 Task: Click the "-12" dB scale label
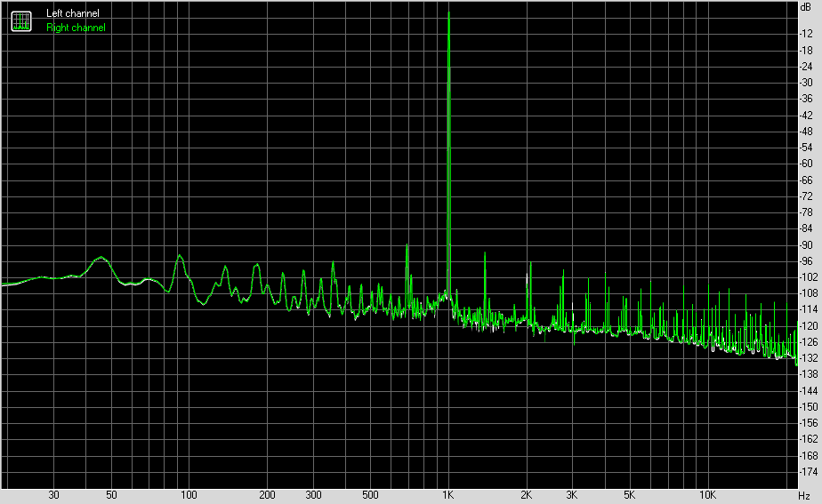[806, 34]
